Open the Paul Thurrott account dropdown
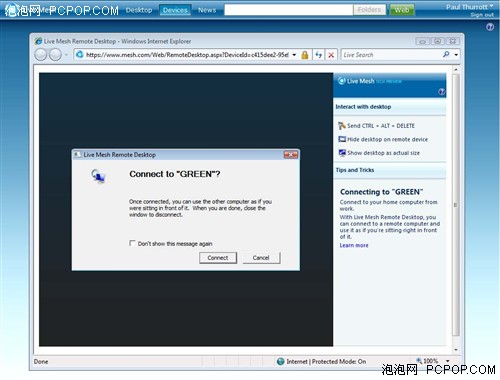The image size is (500, 380). click(470, 7)
